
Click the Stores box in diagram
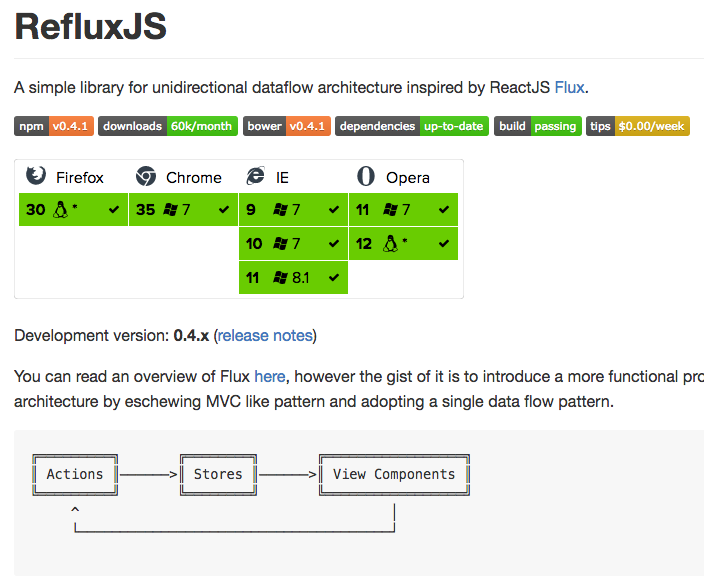[218, 475]
